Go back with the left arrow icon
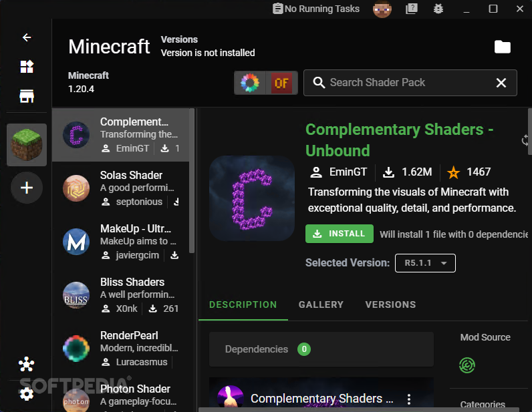Viewport: 532px width, 412px height. point(27,37)
